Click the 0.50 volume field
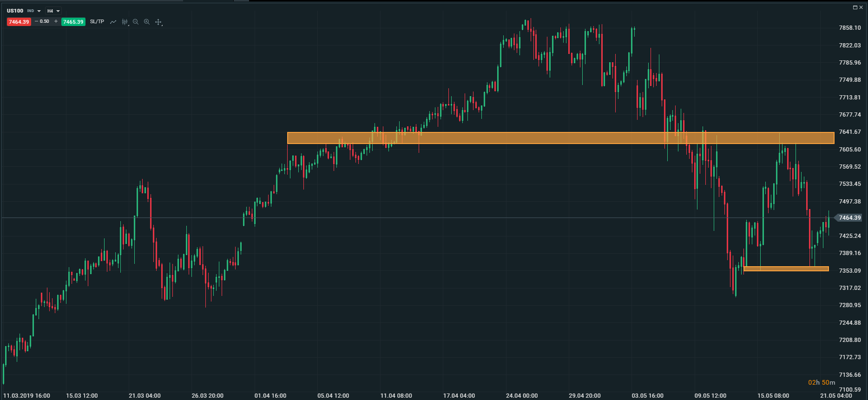 [45, 21]
